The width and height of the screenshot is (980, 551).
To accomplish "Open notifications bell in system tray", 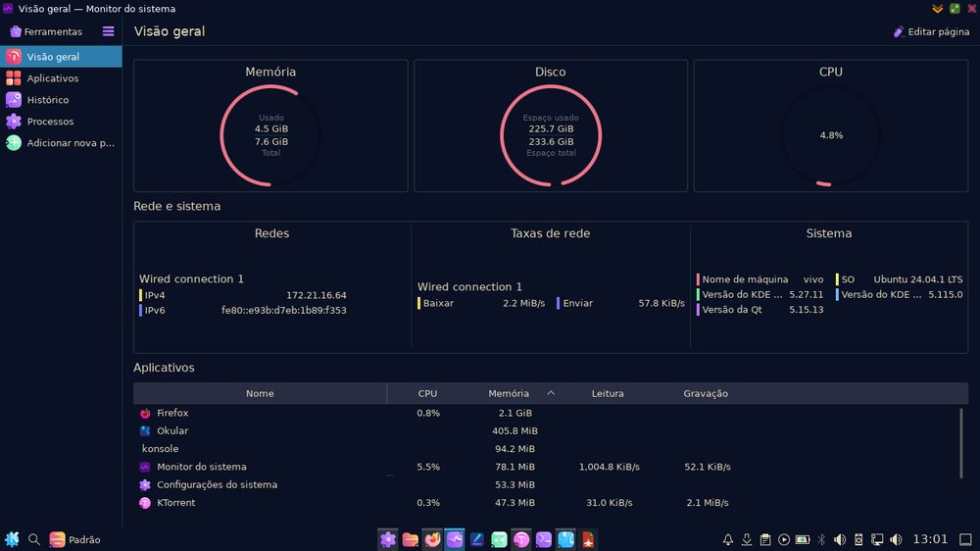I will [x=728, y=539].
